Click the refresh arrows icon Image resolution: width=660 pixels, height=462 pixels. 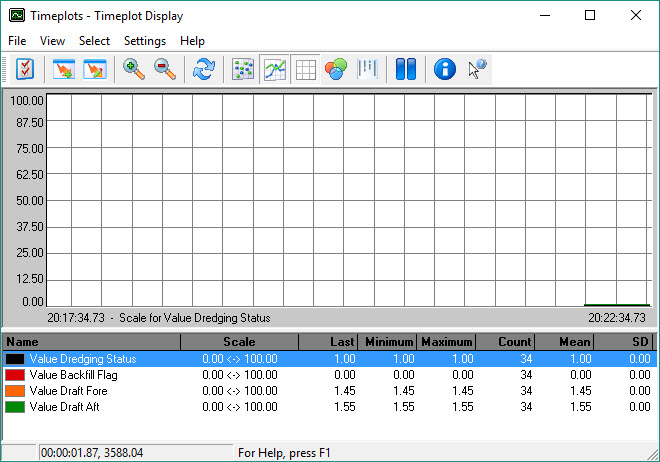pyautogui.click(x=204, y=69)
